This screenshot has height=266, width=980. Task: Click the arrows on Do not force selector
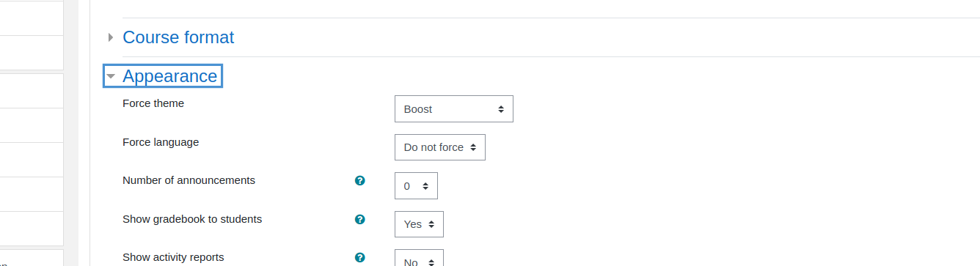(x=473, y=147)
